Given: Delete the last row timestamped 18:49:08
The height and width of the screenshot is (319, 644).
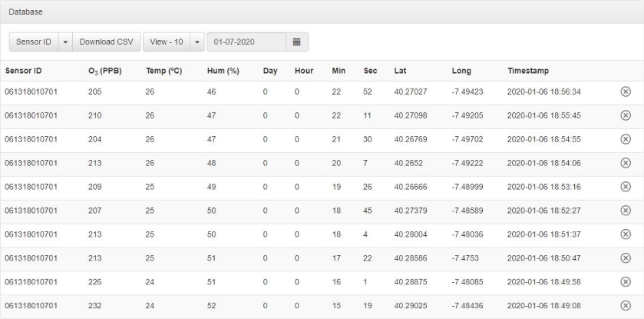Looking at the screenshot, I should pyautogui.click(x=625, y=306).
